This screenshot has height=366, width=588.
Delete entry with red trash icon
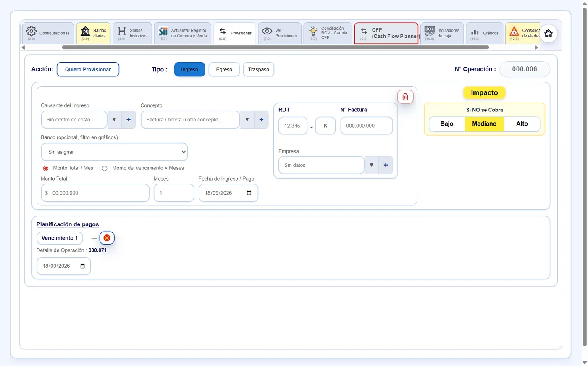(x=405, y=97)
